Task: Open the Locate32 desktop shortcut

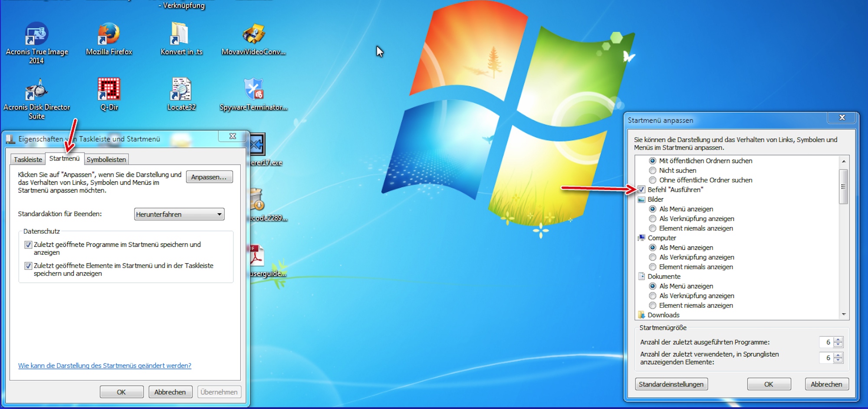Action: click(181, 90)
